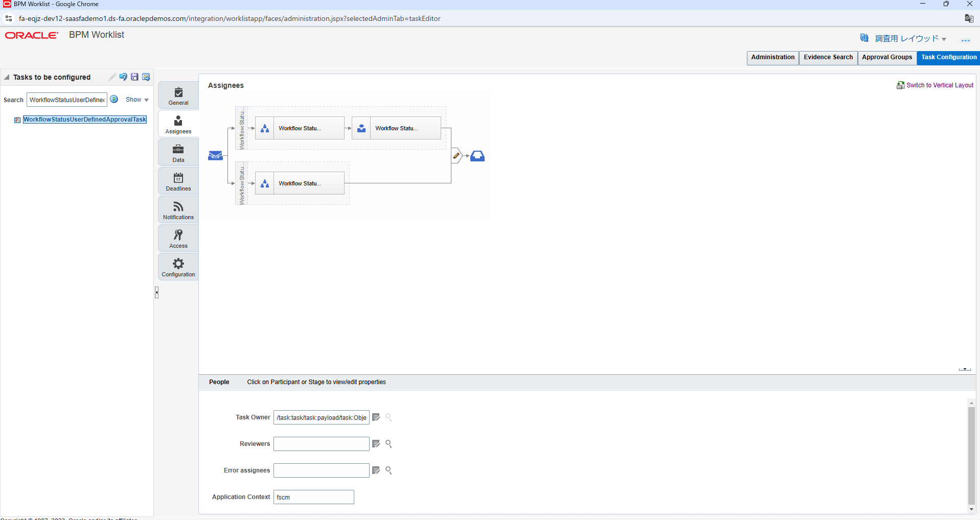Run the search with the play icon
Image resolution: width=980 pixels, height=520 pixels.
[113, 99]
